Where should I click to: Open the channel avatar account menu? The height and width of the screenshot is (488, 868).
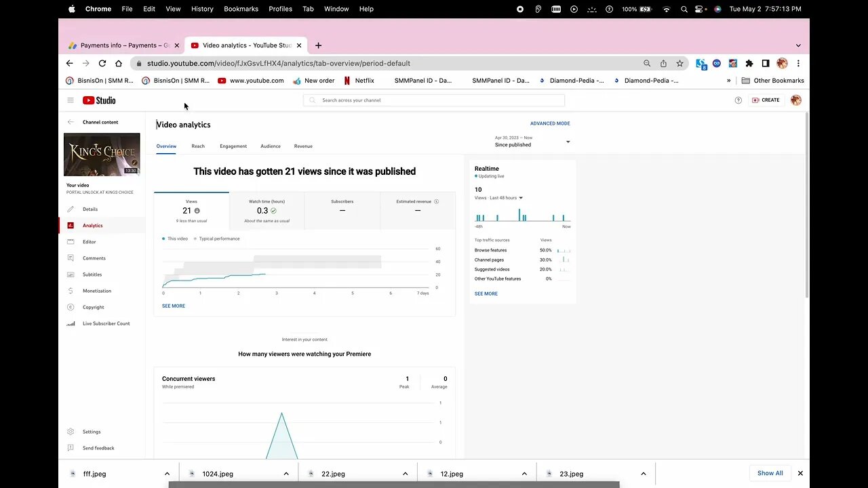point(796,100)
